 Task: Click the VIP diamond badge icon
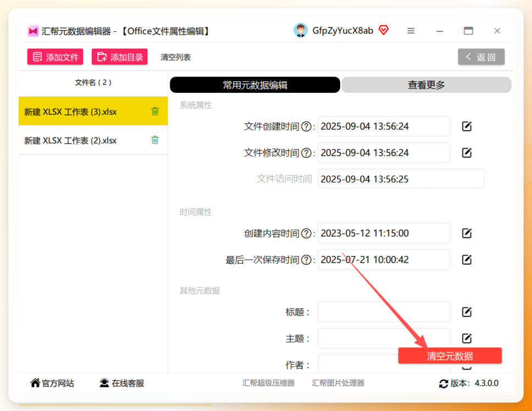click(384, 30)
